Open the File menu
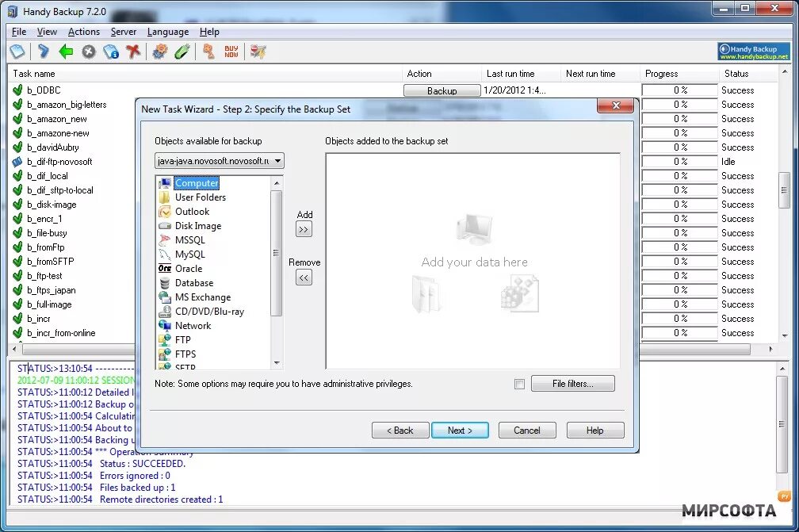 [19, 32]
